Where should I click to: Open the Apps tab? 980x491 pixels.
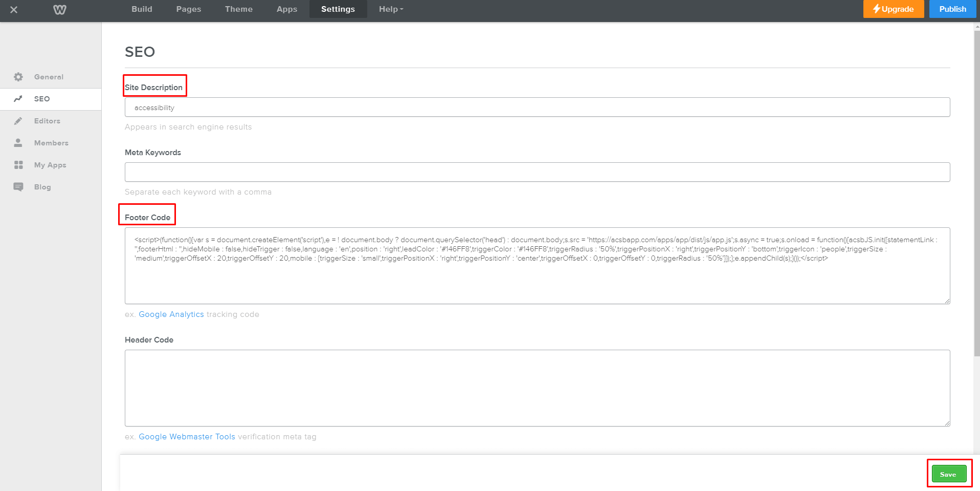click(286, 9)
